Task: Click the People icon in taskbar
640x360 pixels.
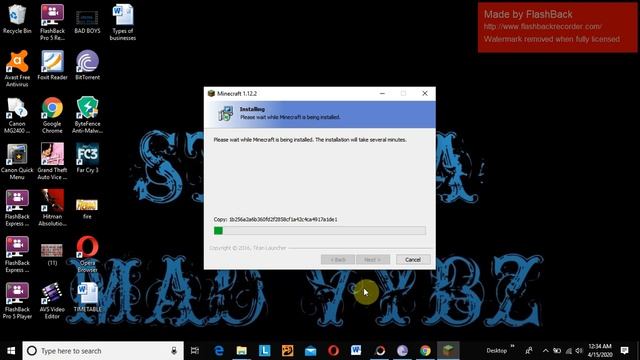Action: tap(529, 351)
